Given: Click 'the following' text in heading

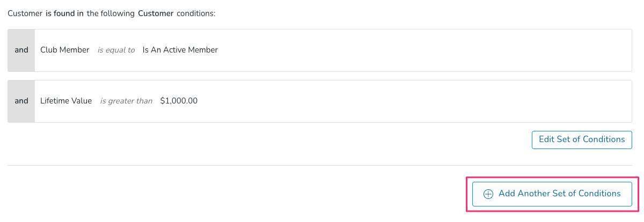Looking at the screenshot, I should pyautogui.click(x=111, y=13).
